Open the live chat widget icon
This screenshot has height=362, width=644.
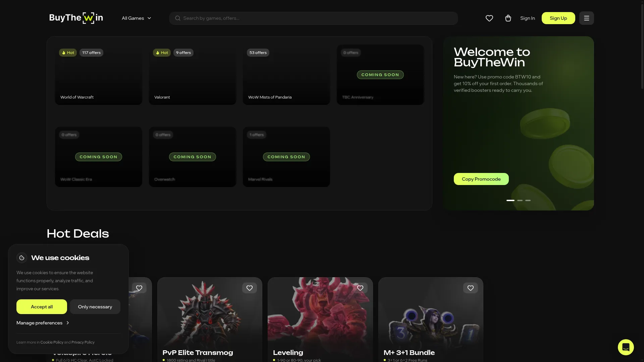coord(626,347)
